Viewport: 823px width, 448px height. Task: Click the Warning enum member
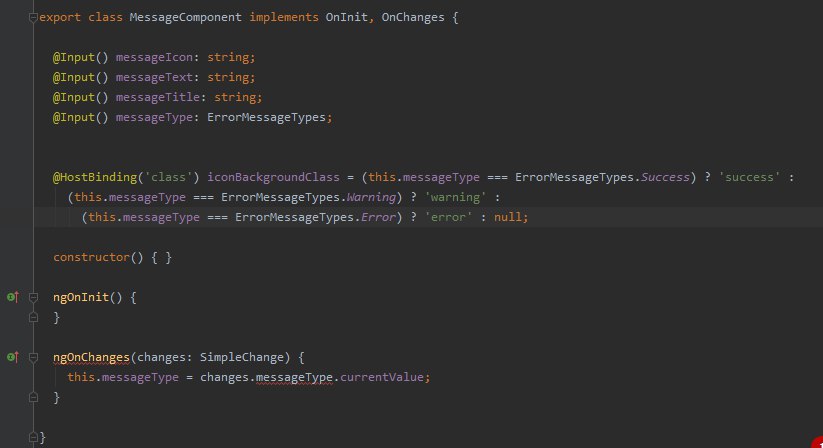tap(371, 197)
